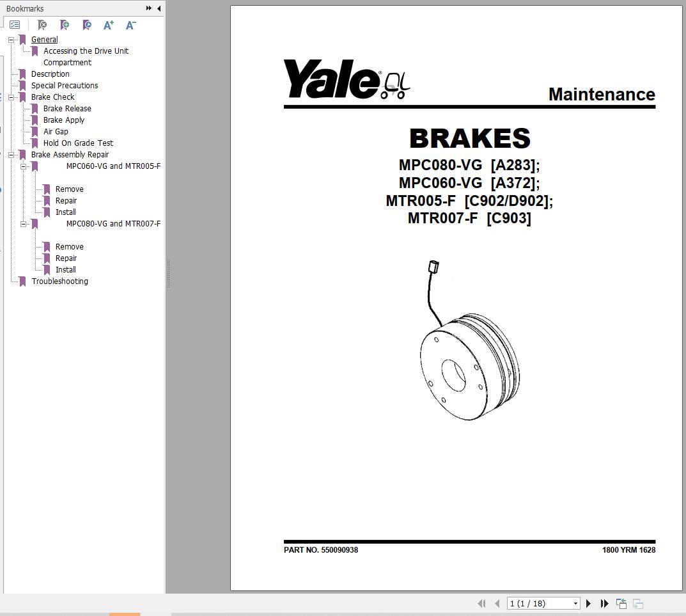Viewport: 686px width, 616px height.
Task: Open Install under MPC080-VG and MTR007-F
Action: 65,270
